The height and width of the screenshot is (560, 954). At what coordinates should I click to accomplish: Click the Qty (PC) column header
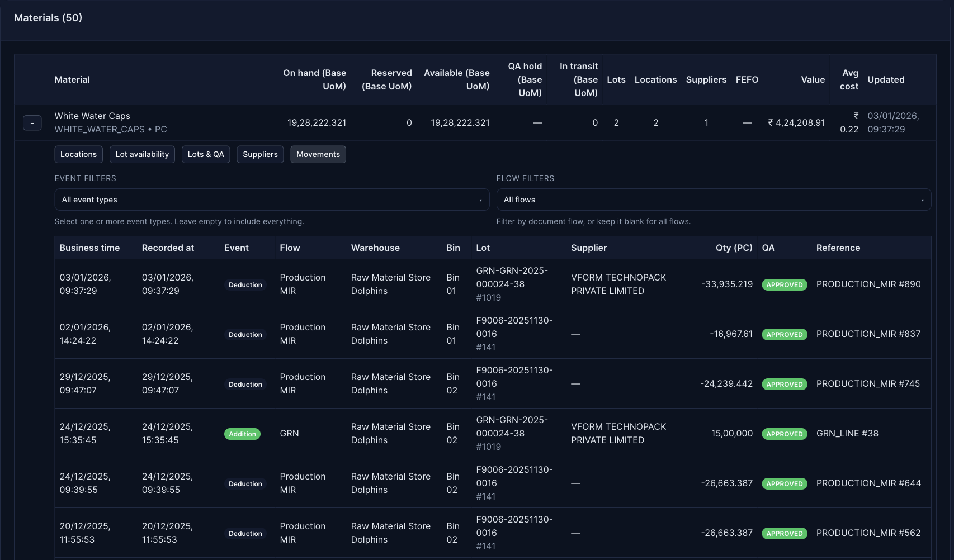tap(734, 248)
